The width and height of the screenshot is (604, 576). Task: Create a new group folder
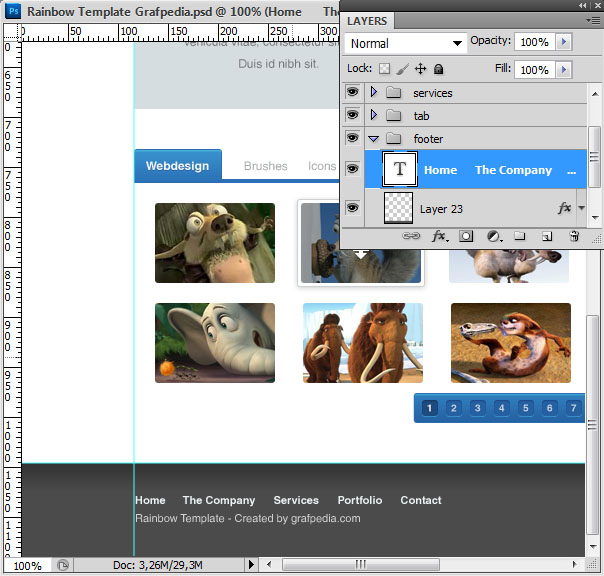pyautogui.click(x=520, y=235)
